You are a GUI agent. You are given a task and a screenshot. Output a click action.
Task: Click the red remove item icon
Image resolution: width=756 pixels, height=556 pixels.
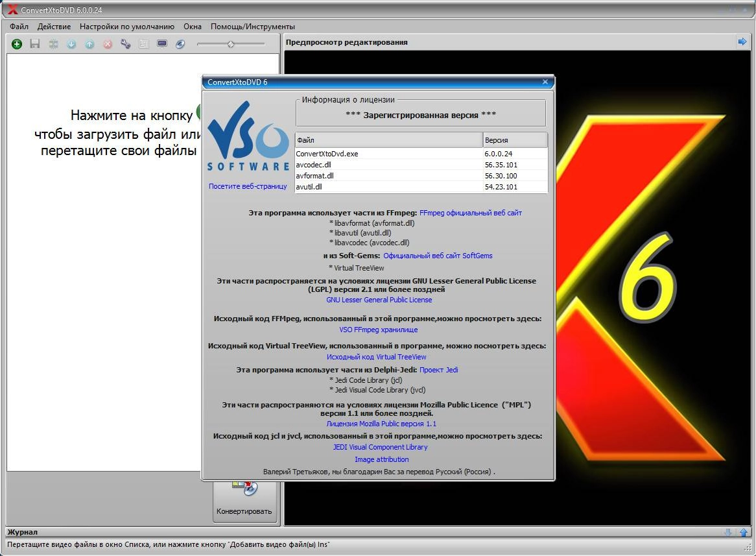[108, 44]
